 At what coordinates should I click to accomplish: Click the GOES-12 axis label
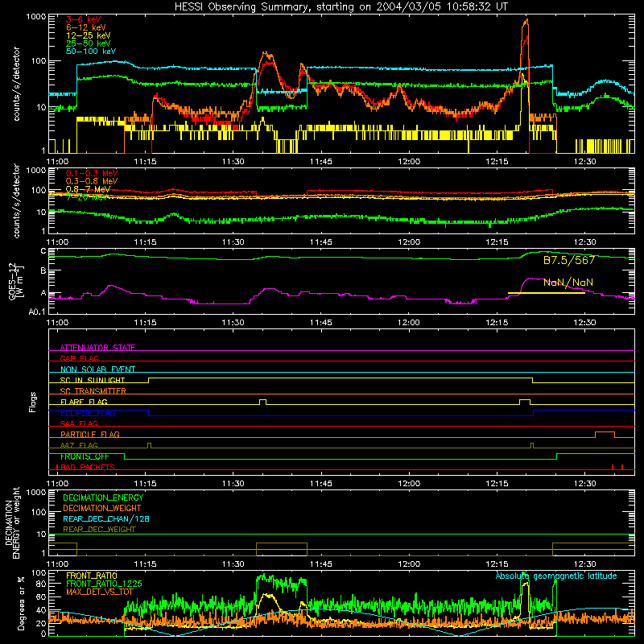point(15,281)
